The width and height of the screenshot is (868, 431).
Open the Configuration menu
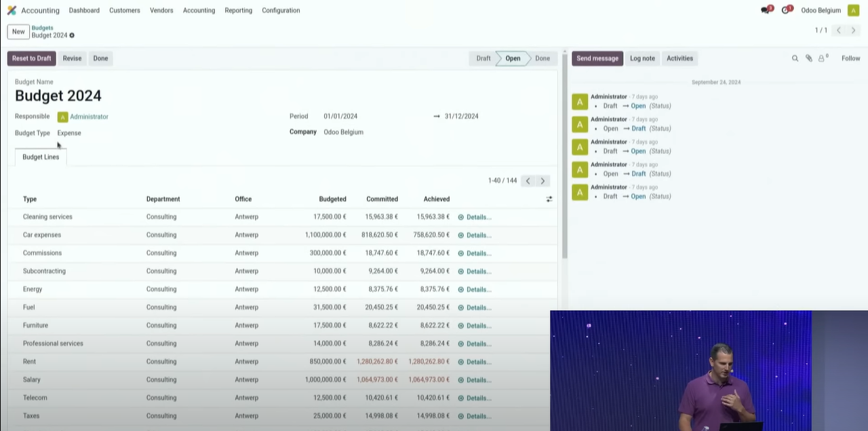click(x=281, y=10)
